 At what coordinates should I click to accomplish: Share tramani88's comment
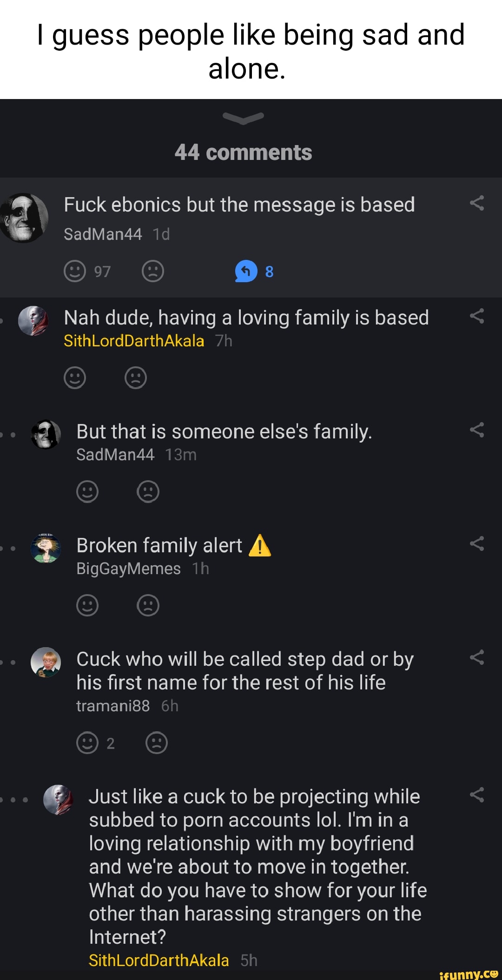[477, 657]
